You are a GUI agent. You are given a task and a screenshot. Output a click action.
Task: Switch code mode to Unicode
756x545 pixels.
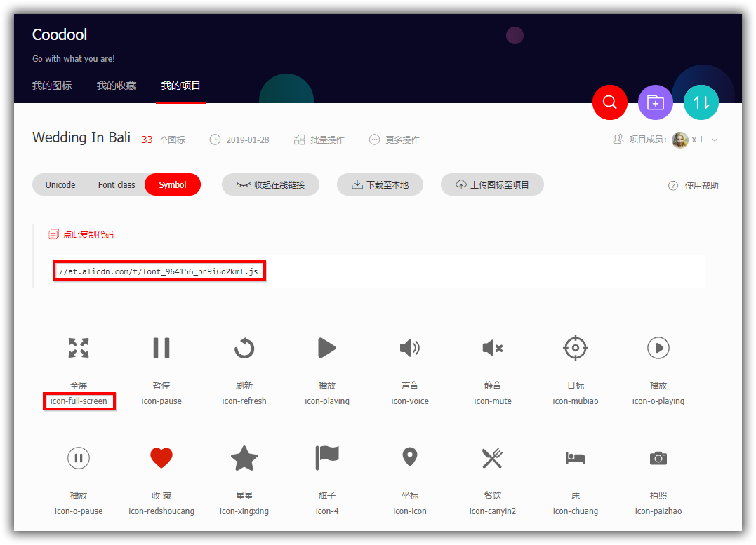[x=60, y=184]
